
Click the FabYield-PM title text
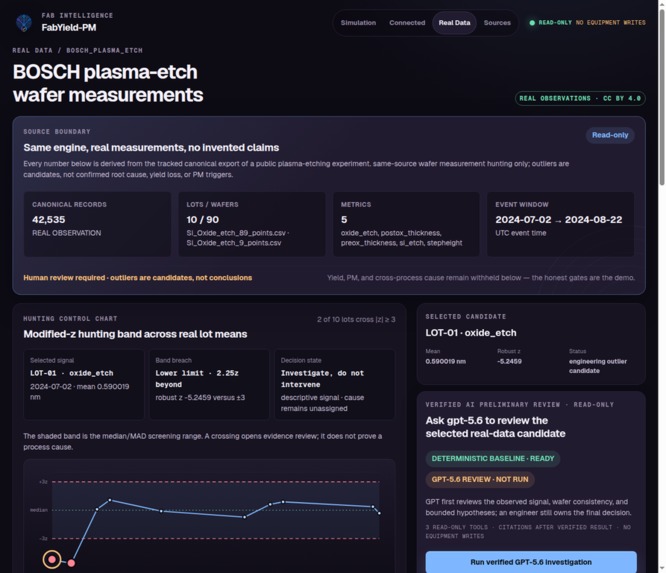coord(69,28)
